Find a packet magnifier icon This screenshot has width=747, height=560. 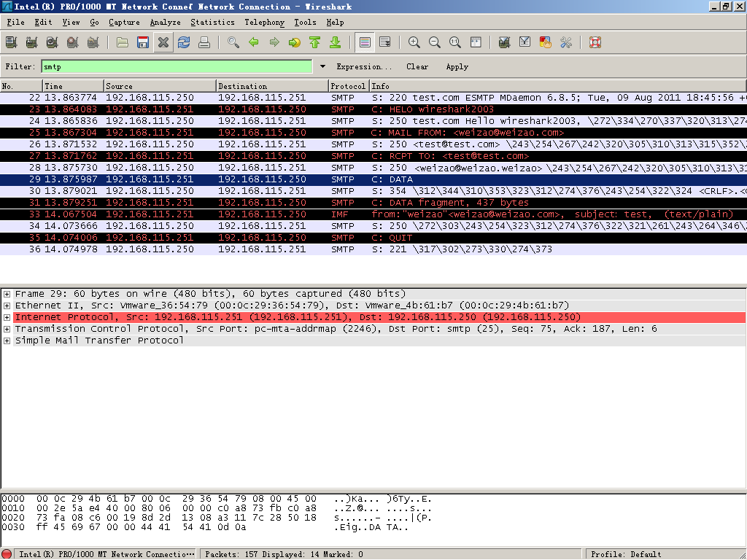233,42
